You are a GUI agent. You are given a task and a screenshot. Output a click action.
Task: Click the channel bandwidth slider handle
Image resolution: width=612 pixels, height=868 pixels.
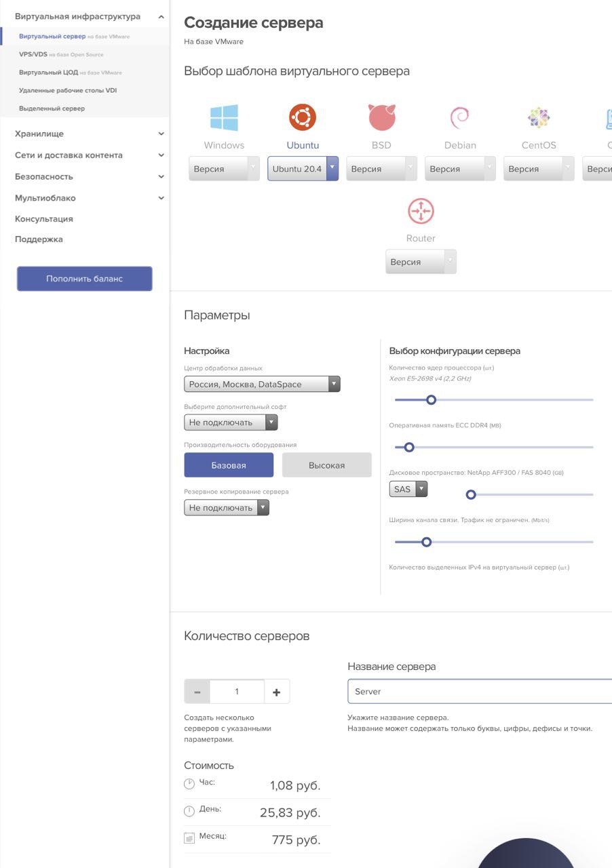click(x=427, y=542)
